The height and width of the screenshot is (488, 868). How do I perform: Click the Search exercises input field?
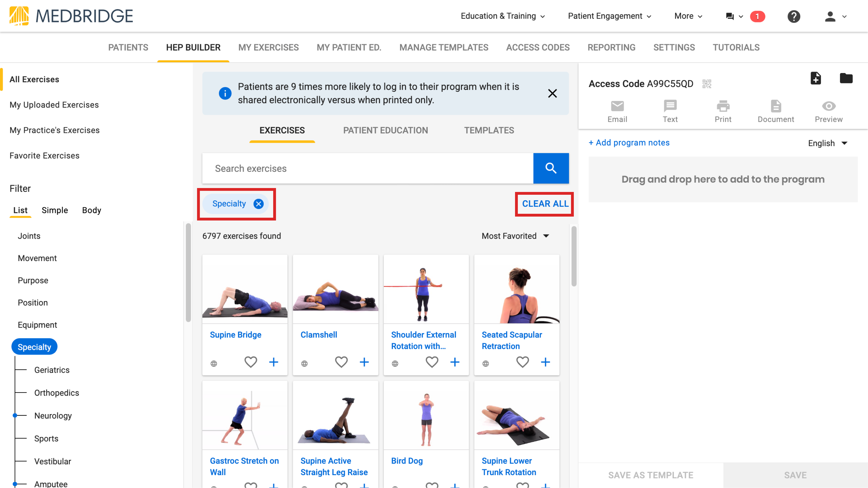point(368,168)
